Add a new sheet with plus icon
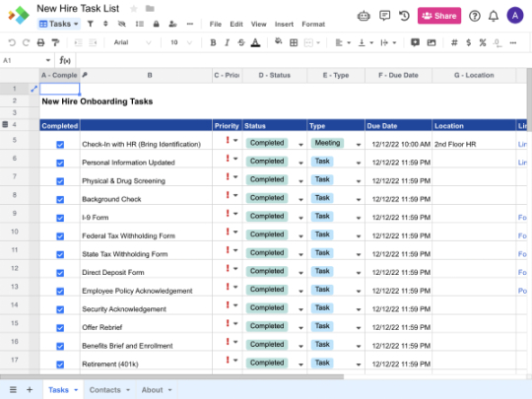This screenshot has width=532, height=399. 30,389
